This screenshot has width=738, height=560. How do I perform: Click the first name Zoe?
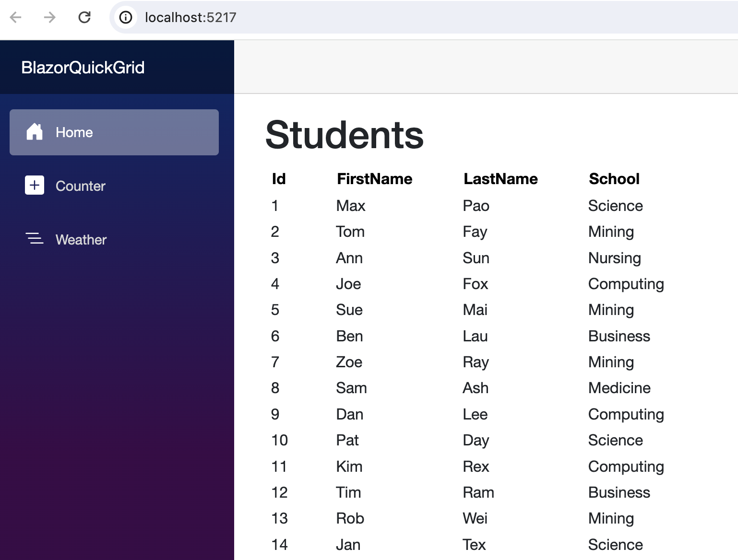tap(349, 362)
